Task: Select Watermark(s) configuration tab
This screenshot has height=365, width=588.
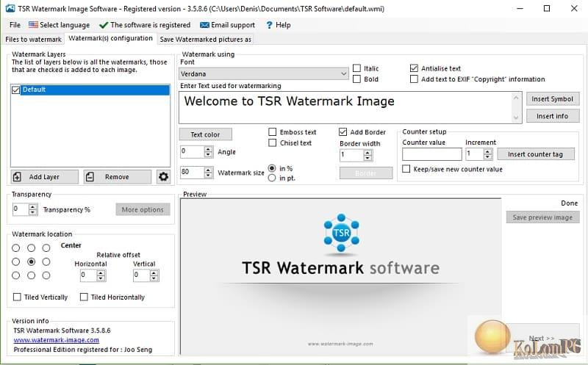Action: (x=111, y=38)
